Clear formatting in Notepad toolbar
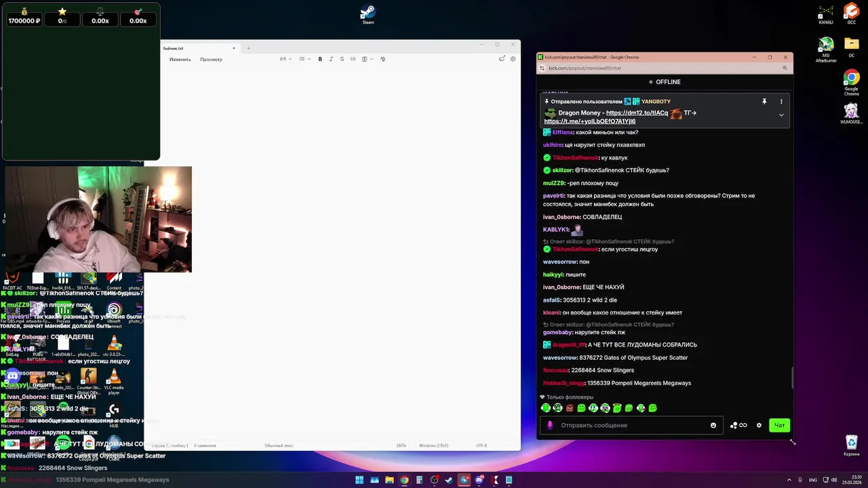Viewport: 868px width, 488px height. coord(382,59)
